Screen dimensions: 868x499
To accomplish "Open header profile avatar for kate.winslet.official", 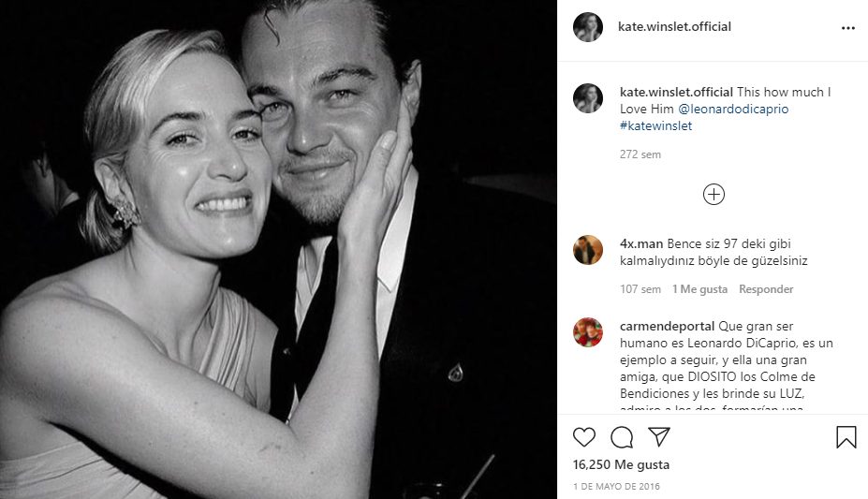I will click(x=588, y=27).
